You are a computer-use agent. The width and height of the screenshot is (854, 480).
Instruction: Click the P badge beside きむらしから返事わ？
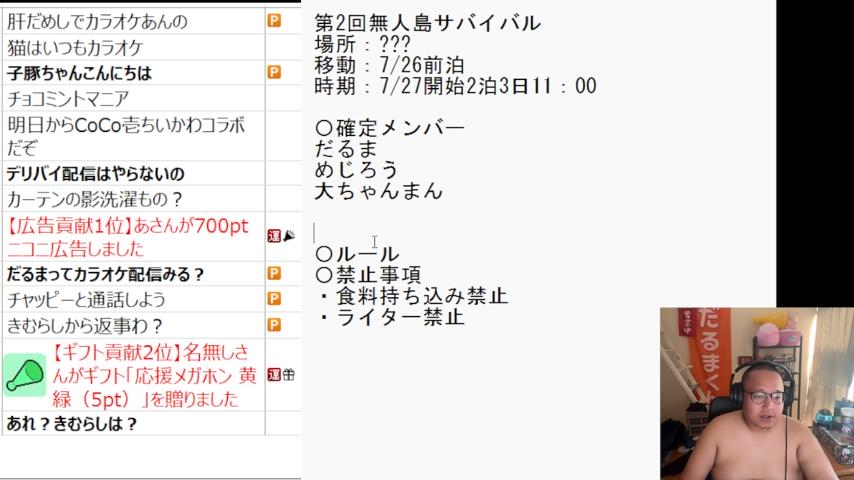pyautogui.click(x=274, y=325)
